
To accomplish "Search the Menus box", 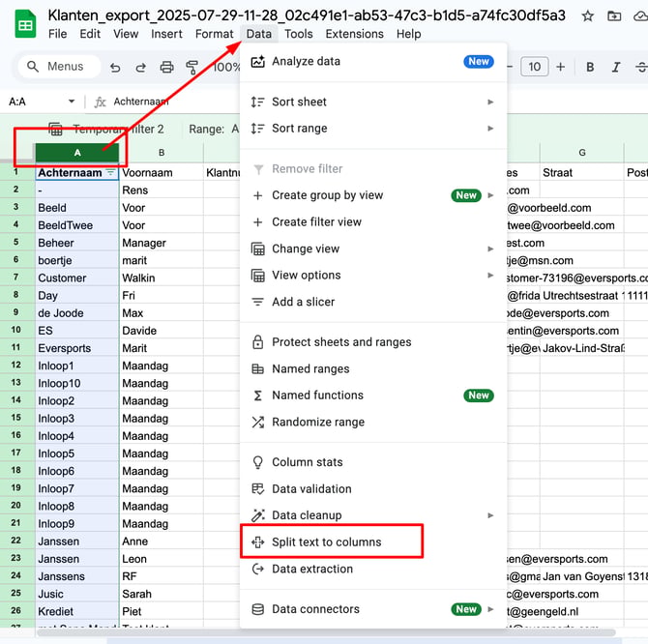I will pos(59,67).
